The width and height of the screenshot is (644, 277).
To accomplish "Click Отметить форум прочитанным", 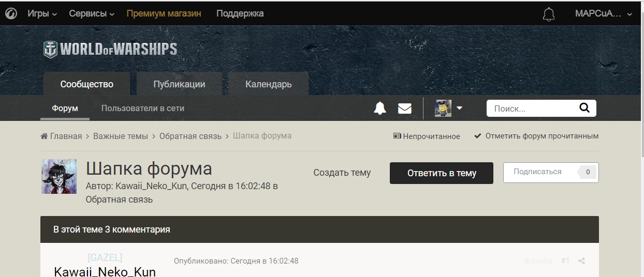I will click(536, 136).
